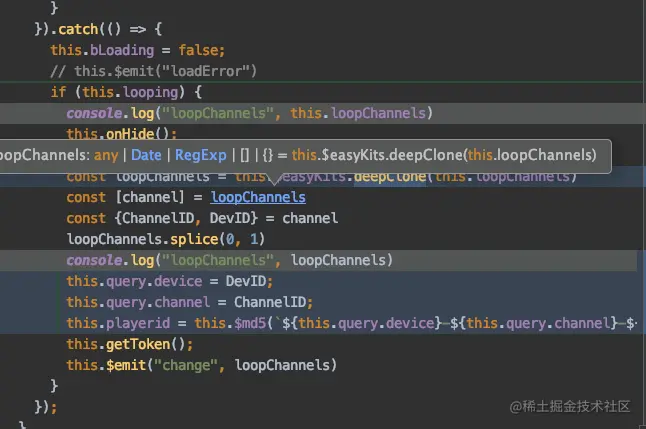Screen dimensions: 646x429
Task: Click 'catch' in the .catch(() => { line
Action: [78, 29]
